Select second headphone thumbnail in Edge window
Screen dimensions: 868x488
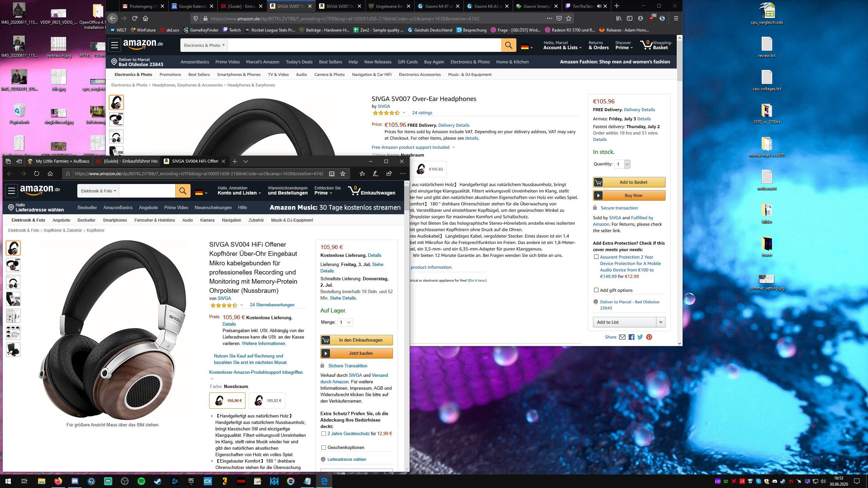pos(13,265)
